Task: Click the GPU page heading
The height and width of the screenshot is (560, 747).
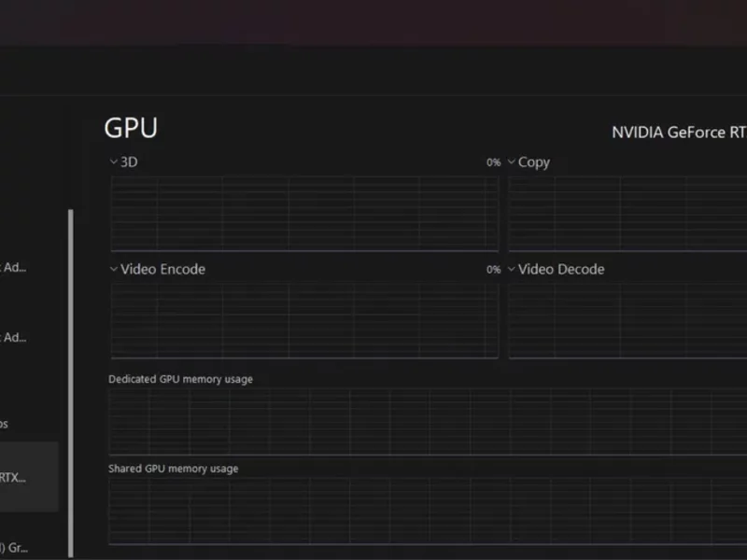Action: point(131,129)
